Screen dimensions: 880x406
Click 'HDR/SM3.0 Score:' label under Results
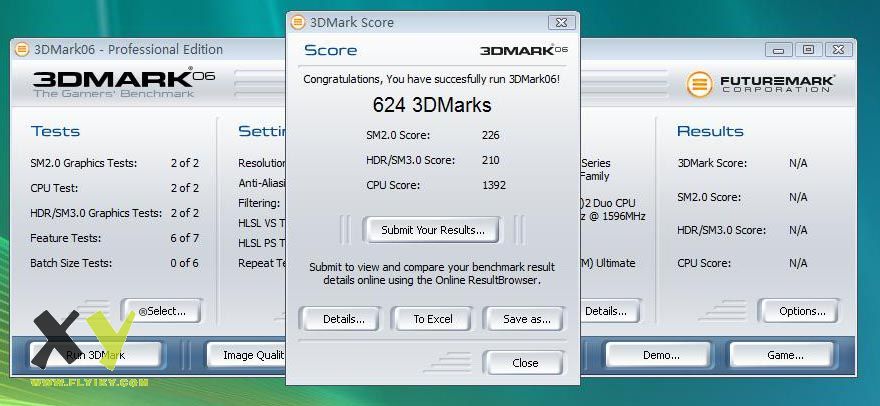coord(722,230)
